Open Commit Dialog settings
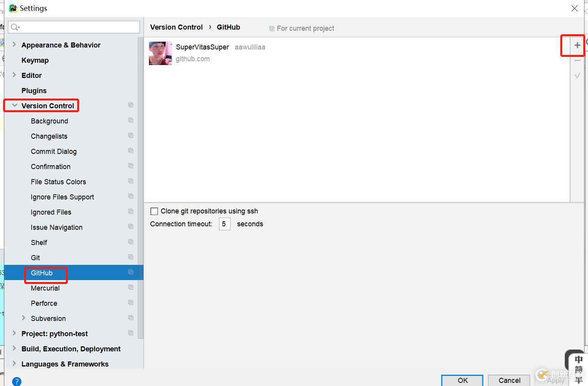 [x=54, y=152]
